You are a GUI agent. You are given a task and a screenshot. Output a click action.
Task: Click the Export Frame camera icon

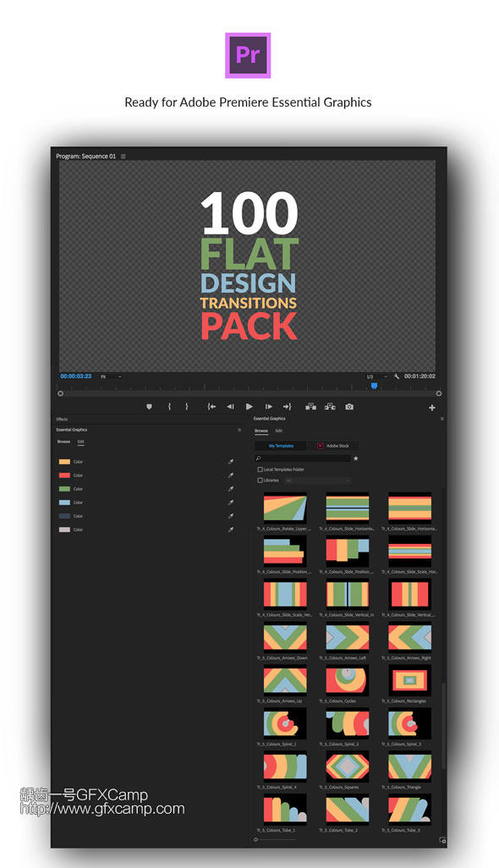tap(349, 407)
